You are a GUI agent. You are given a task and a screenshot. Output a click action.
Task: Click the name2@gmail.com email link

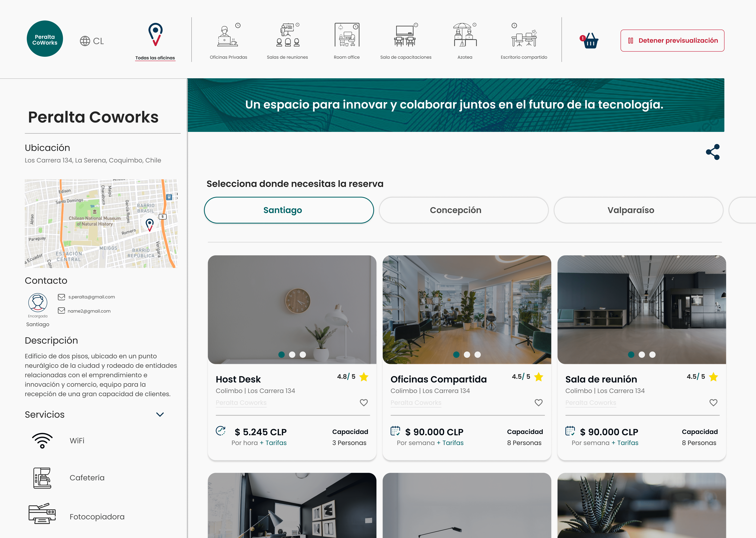coord(89,311)
